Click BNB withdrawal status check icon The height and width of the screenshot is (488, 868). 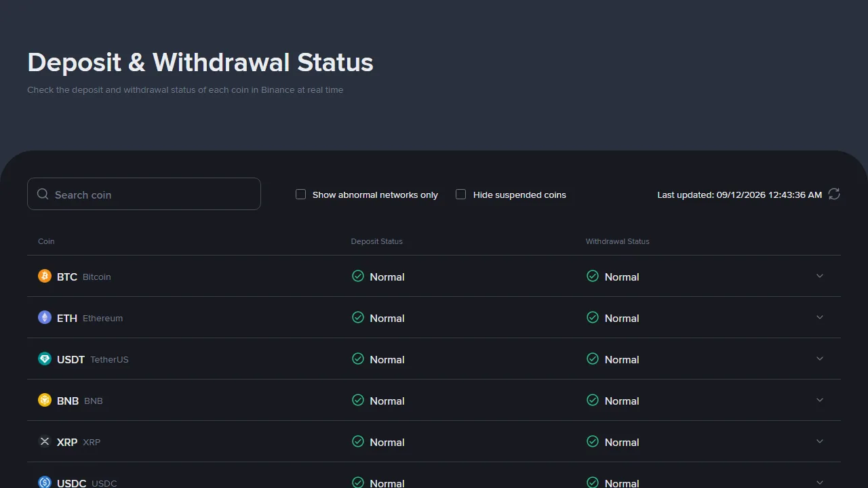click(x=593, y=400)
